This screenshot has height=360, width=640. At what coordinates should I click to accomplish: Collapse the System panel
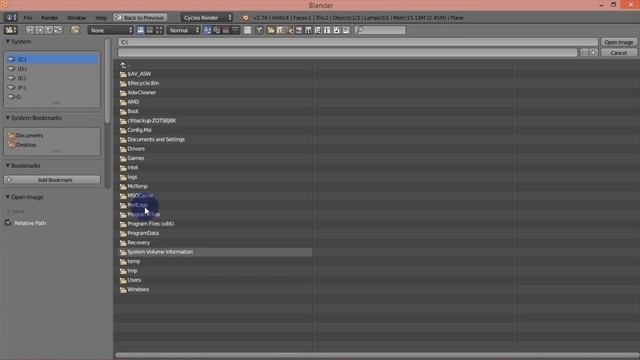coord(8,42)
